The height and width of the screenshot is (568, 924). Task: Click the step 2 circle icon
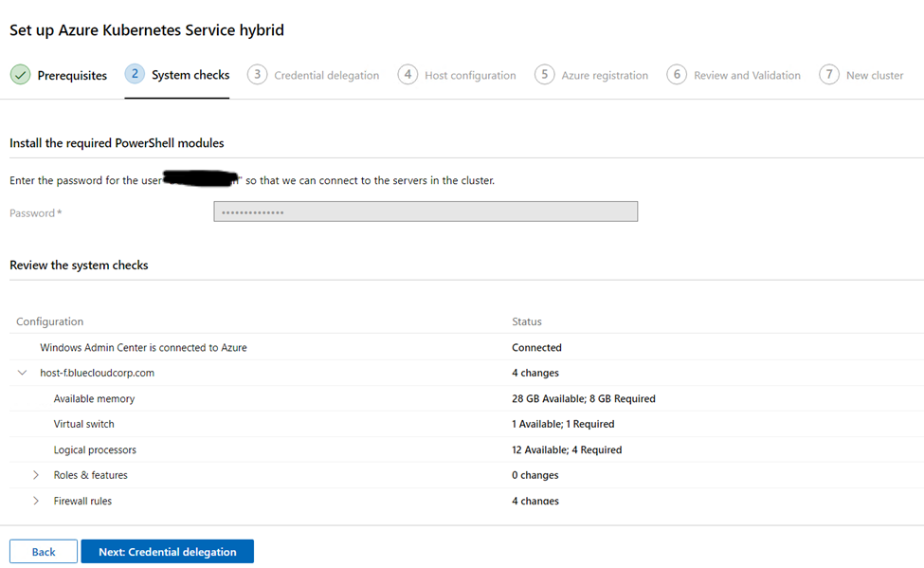point(135,74)
